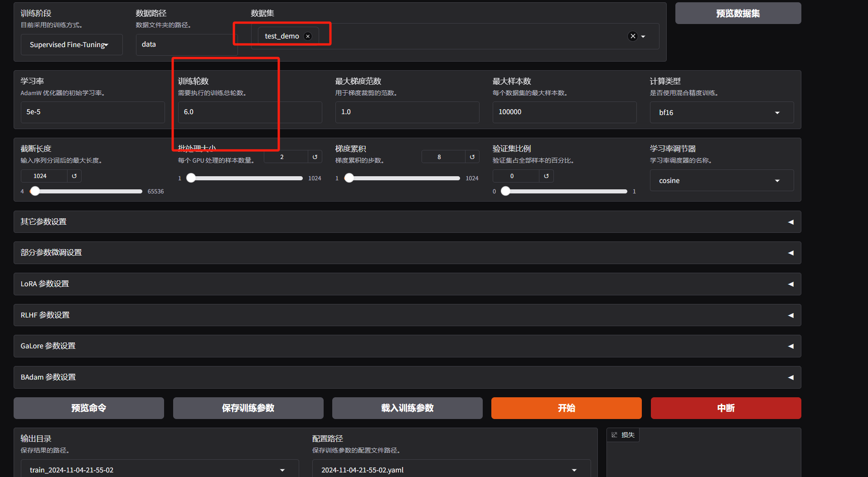This screenshot has width=868, height=477.
Task: Click the red 中断 button
Action: point(726,408)
